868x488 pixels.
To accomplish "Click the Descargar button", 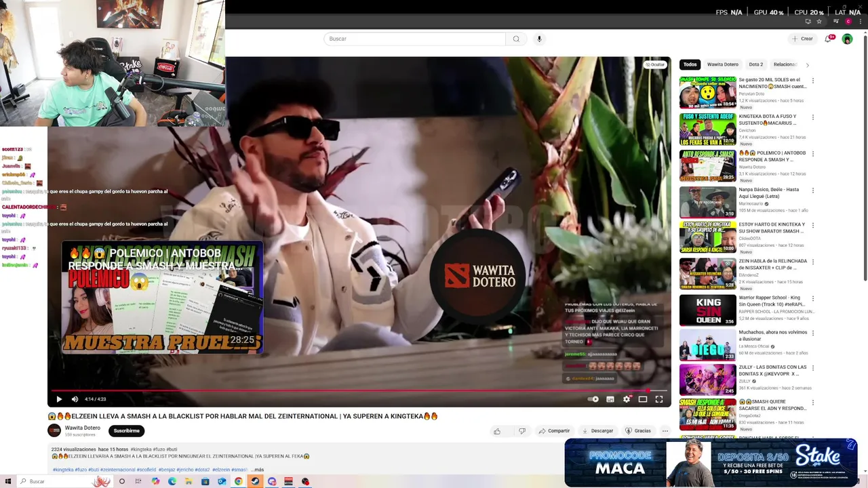I will pos(597,431).
